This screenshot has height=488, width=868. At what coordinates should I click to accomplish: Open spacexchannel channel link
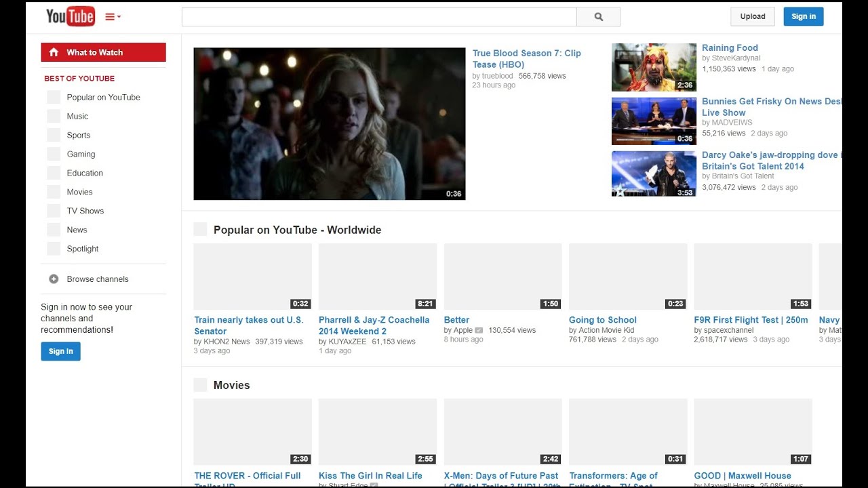tap(728, 330)
